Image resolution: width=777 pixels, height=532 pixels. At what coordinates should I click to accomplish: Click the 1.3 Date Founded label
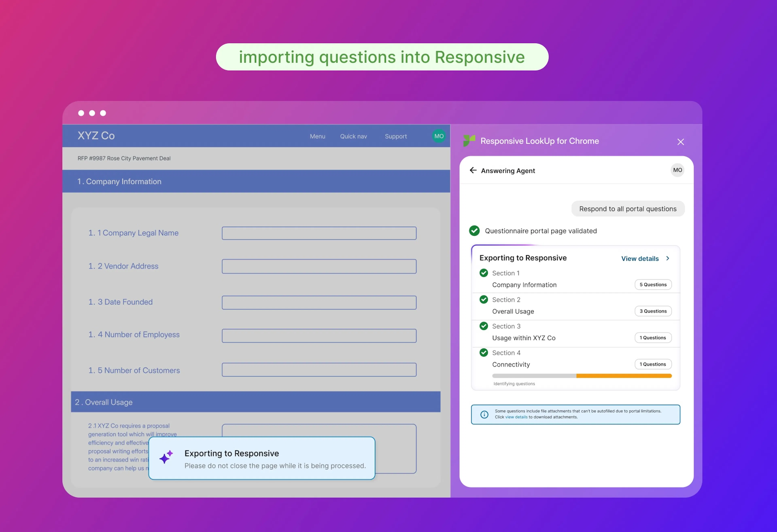[x=120, y=302]
